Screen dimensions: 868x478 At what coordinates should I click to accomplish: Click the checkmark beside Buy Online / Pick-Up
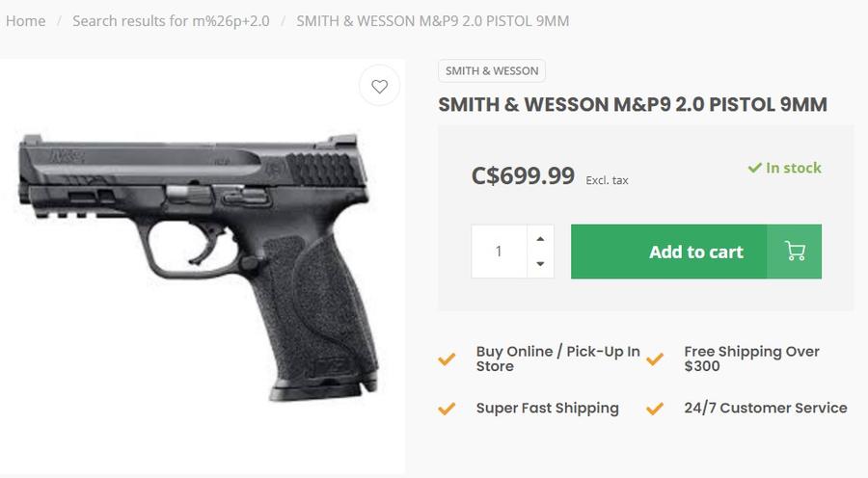pos(447,359)
